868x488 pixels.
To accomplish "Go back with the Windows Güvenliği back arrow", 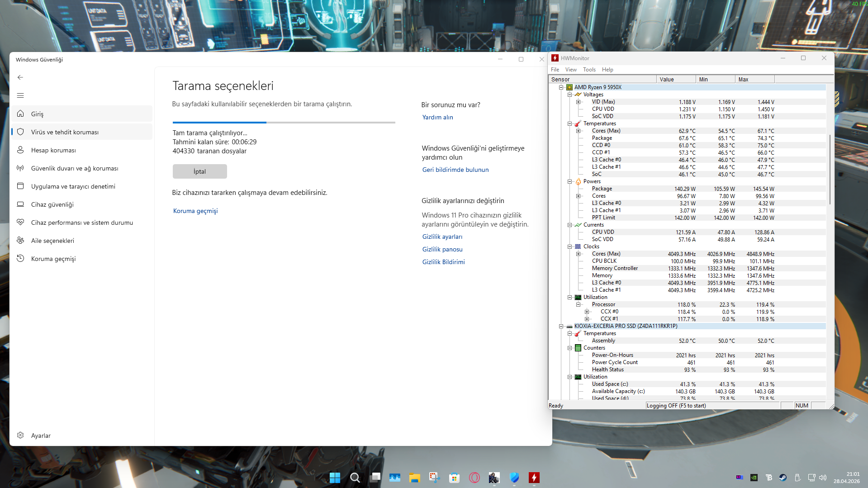I will 20,77.
